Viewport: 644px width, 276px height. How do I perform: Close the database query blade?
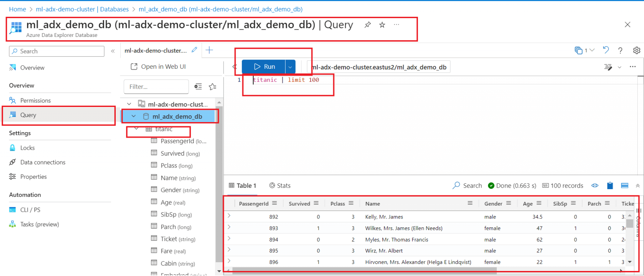click(628, 25)
